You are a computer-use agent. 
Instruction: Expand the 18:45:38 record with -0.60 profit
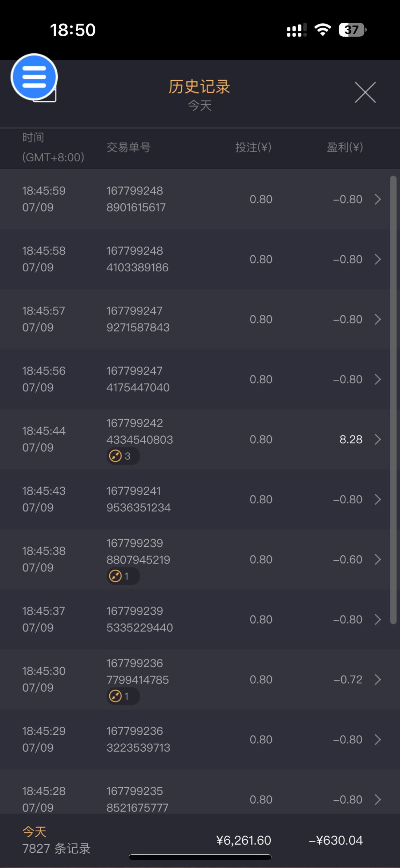click(x=378, y=559)
